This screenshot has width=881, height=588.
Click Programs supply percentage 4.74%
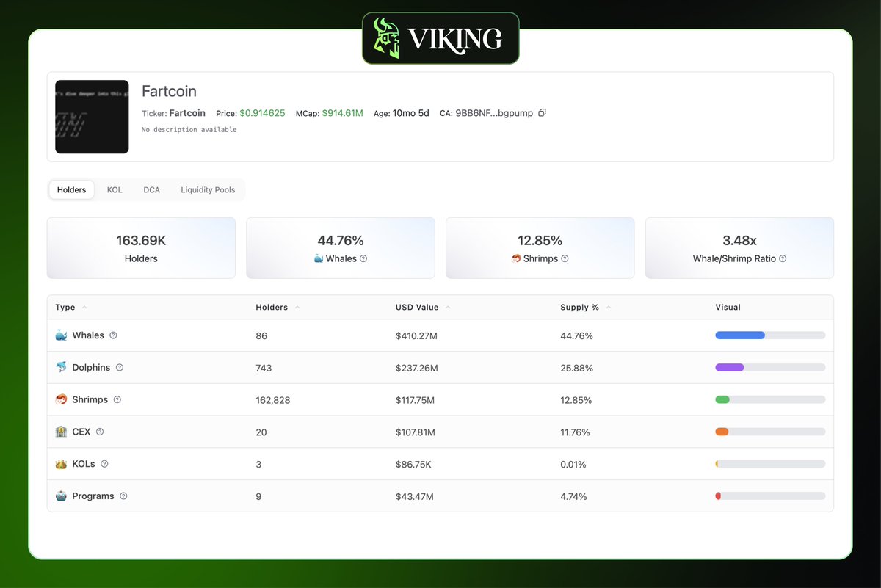(573, 497)
